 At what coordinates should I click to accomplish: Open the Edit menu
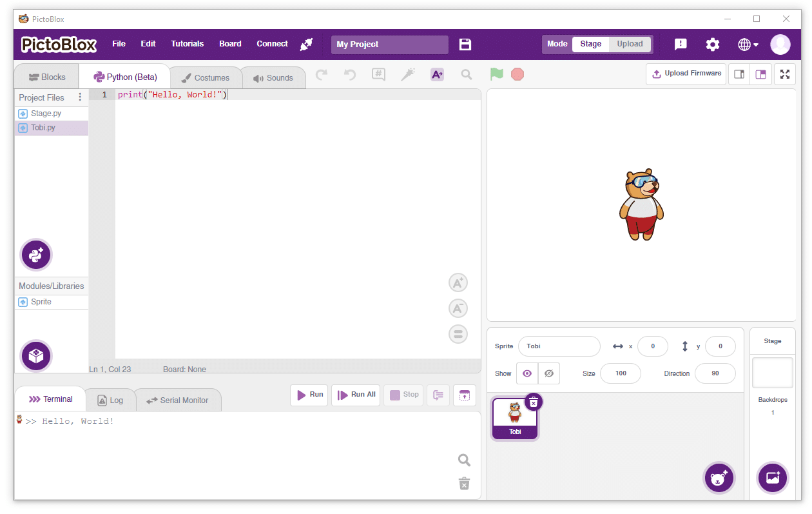click(148, 44)
